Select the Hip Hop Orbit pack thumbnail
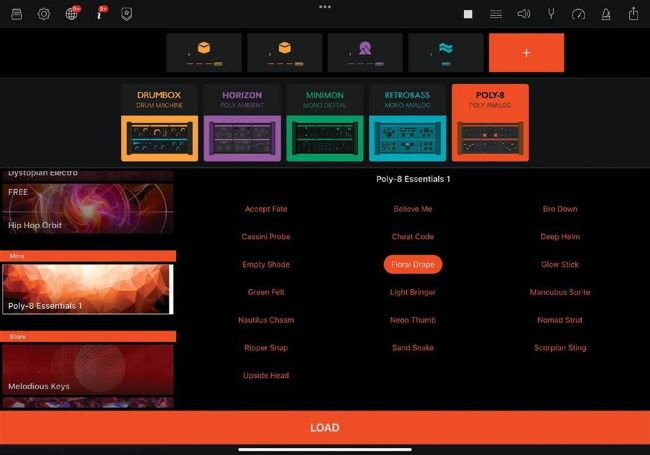The width and height of the screenshot is (650, 455). click(87, 208)
